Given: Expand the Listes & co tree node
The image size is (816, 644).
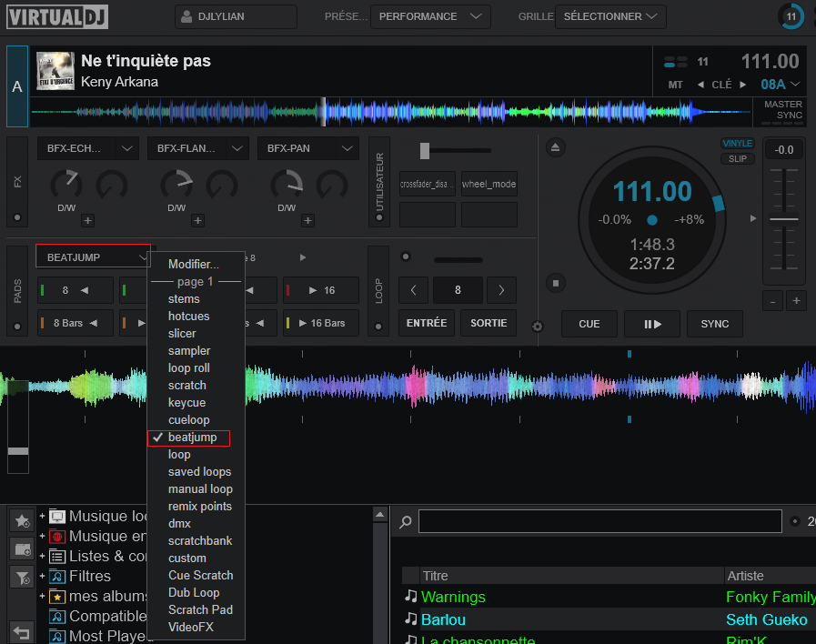Looking at the screenshot, I should tap(42, 557).
